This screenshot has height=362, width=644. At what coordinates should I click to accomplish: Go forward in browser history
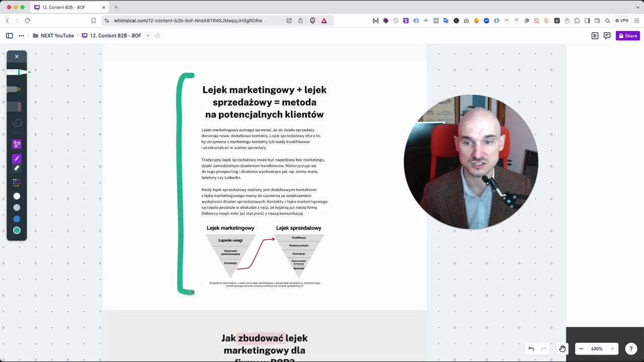[17, 21]
